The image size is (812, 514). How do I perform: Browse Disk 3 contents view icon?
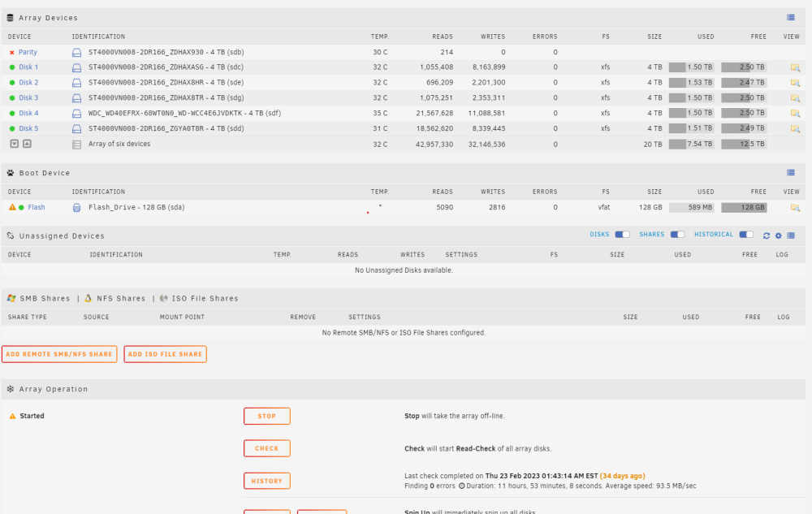795,97
